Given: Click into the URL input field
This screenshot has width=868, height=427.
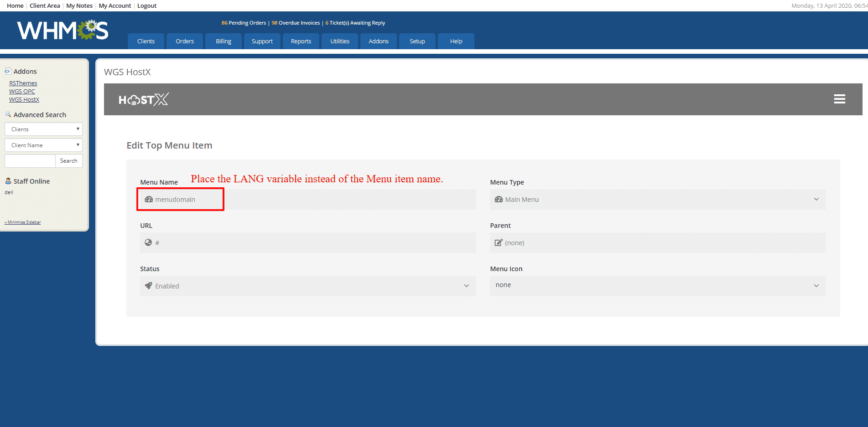Looking at the screenshot, I should click(315, 243).
